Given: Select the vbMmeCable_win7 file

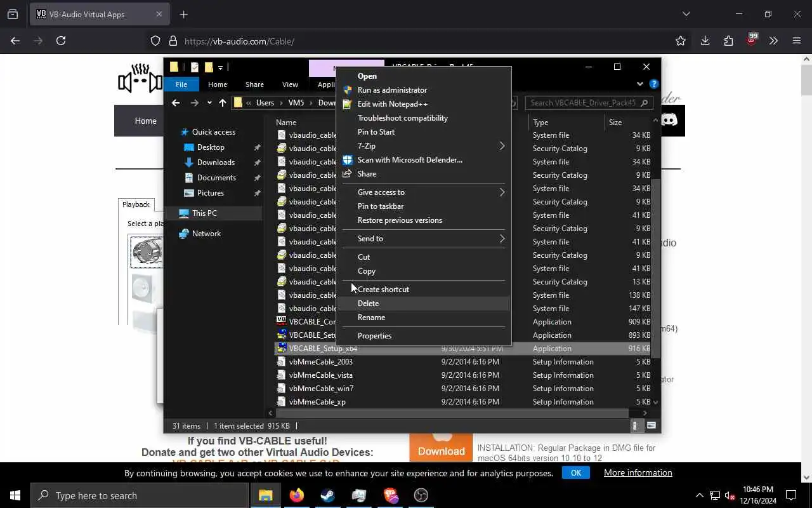Looking at the screenshot, I should (321, 389).
